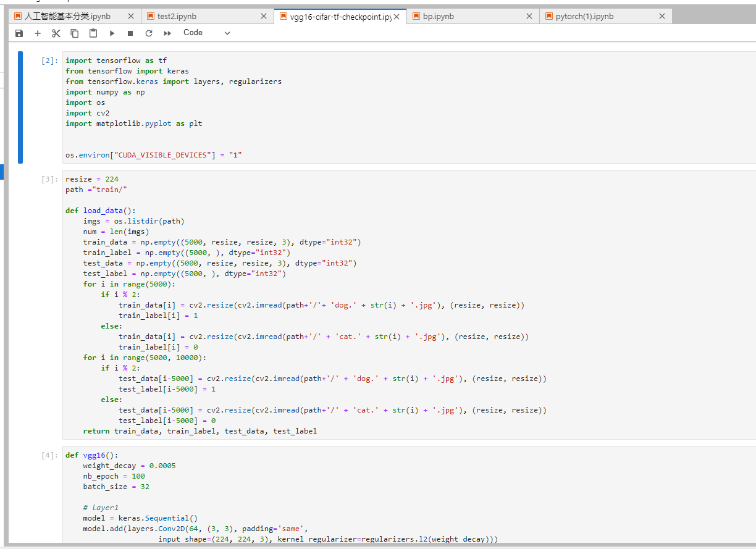The height and width of the screenshot is (549, 756).
Task: Click 'def vgg16():' line
Action: tap(91, 455)
